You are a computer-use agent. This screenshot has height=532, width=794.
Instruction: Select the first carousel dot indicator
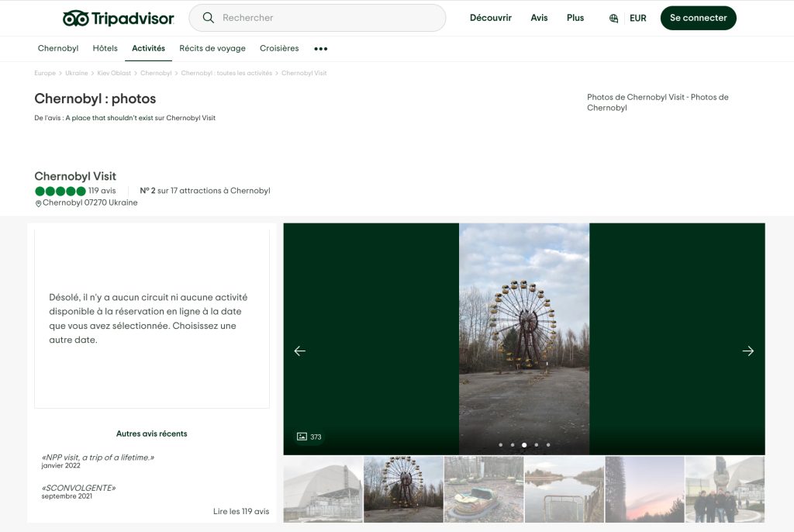pyautogui.click(x=501, y=445)
